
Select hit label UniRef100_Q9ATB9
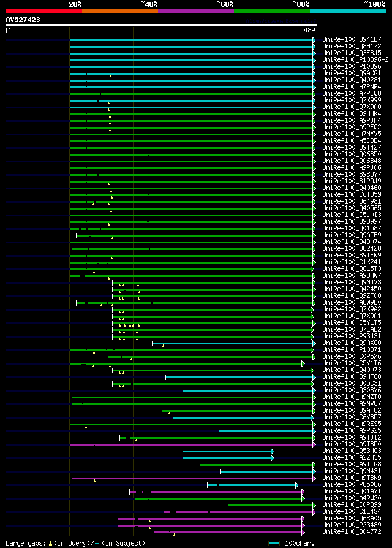point(352,235)
